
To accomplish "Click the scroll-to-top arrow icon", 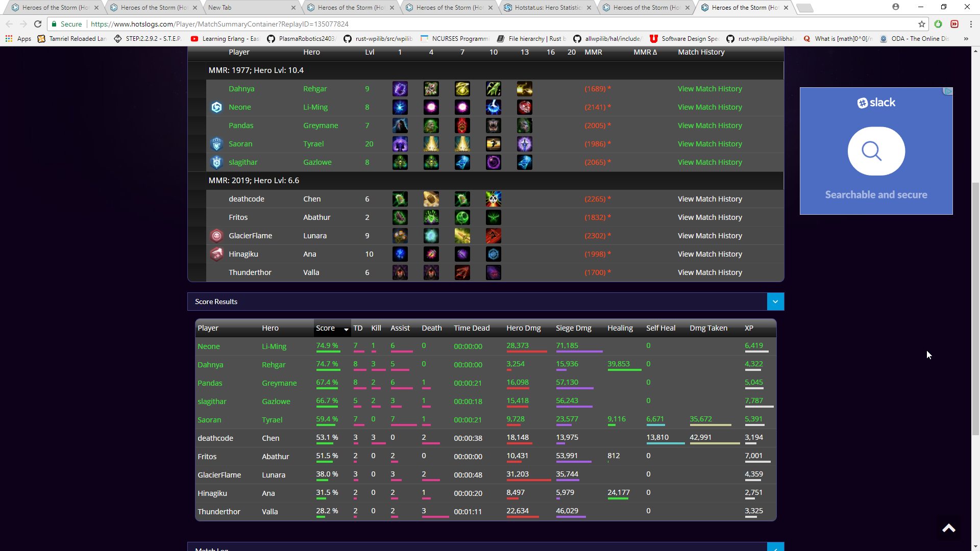I will click(x=949, y=529).
